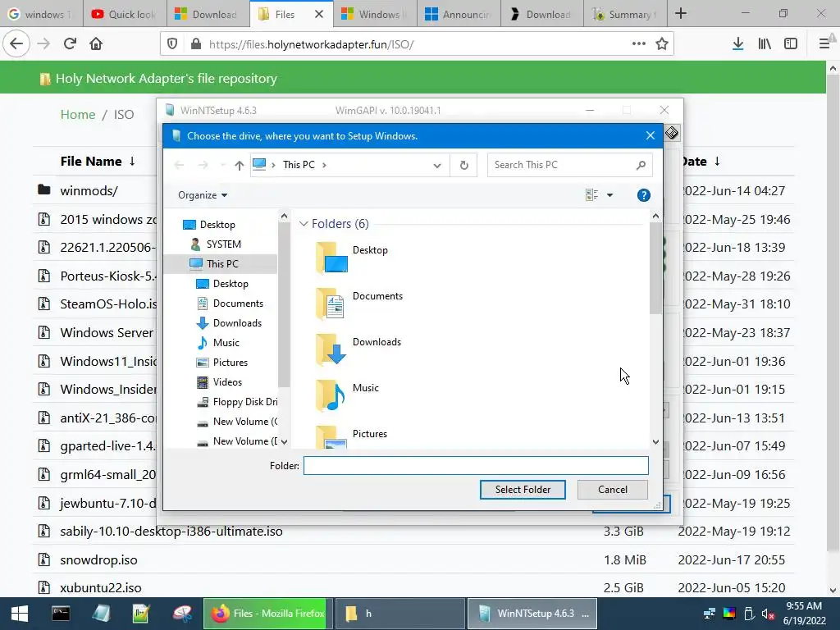Close the Files tab in Firefox
The width and height of the screenshot is (840, 630).
coord(319,14)
